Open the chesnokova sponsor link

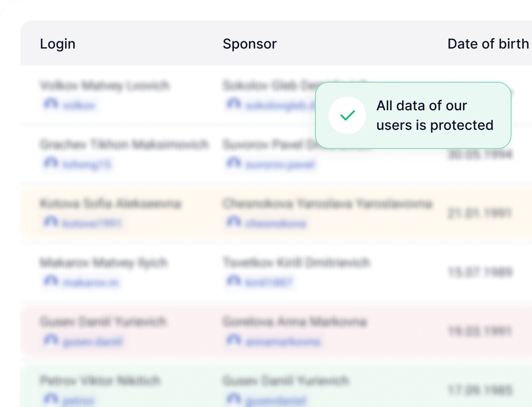[276, 224]
